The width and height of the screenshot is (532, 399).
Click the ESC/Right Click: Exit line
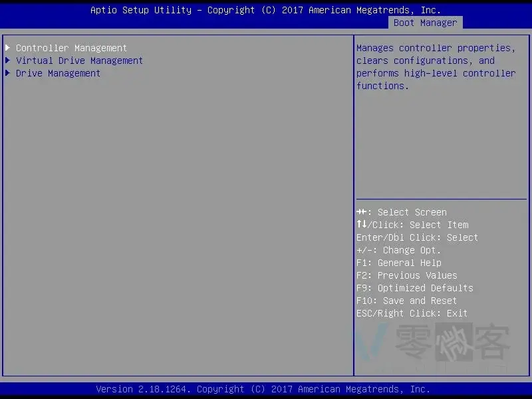coord(412,313)
